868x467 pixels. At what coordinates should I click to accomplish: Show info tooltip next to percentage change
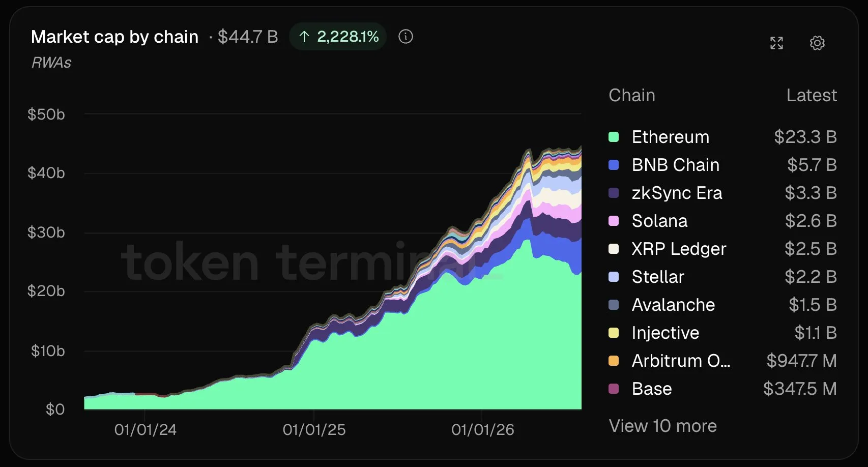click(x=406, y=37)
